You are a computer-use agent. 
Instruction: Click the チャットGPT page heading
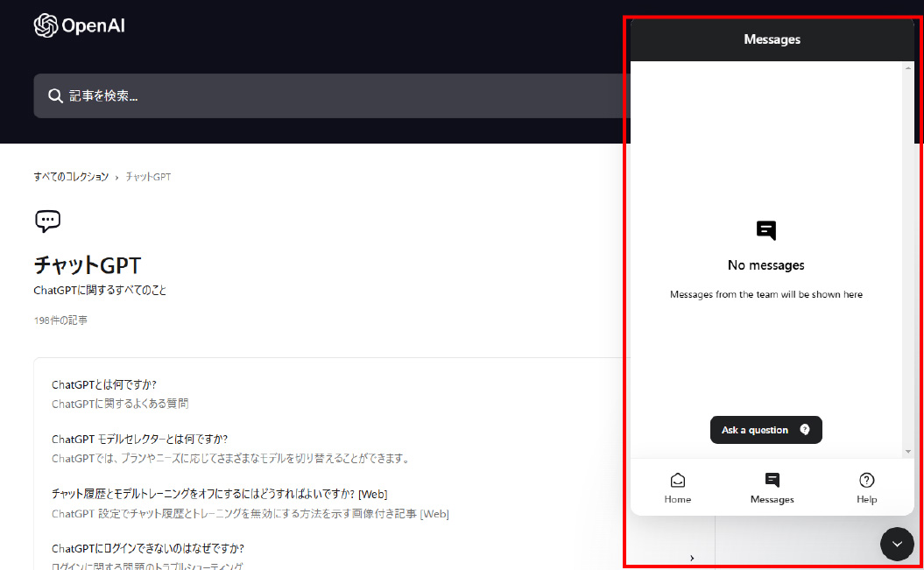pyautogui.click(x=88, y=265)
